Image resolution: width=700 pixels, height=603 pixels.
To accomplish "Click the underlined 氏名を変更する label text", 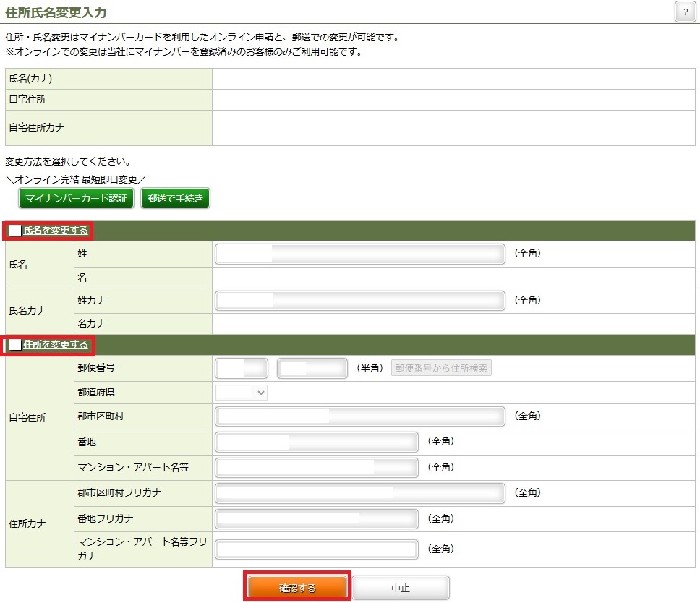I will tap(56, 231).
